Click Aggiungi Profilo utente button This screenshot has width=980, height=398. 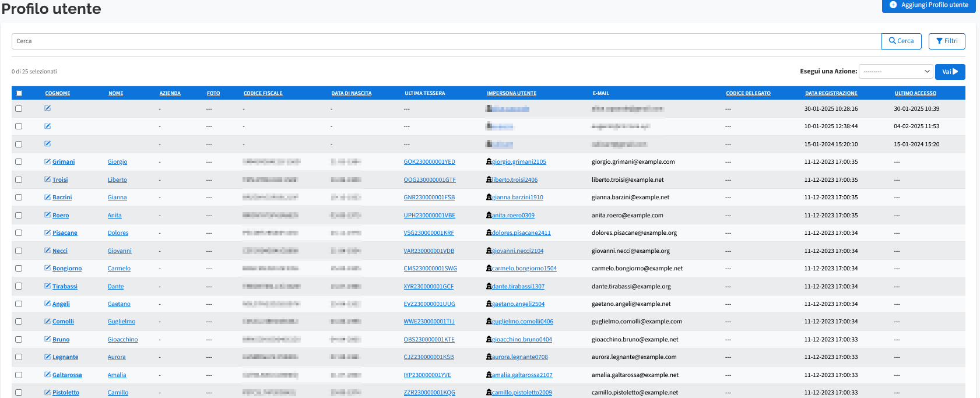point(929,5)
